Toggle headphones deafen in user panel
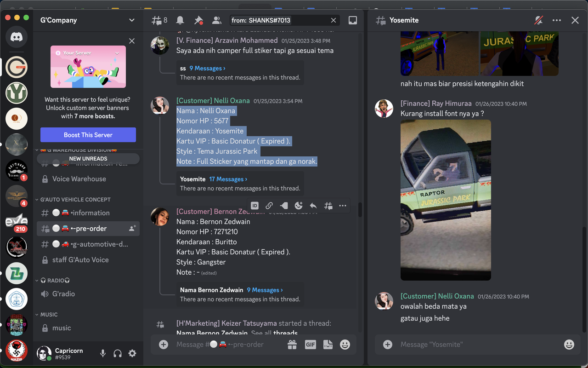This screenshot has height=368, width=588. [x=118, y=353]
